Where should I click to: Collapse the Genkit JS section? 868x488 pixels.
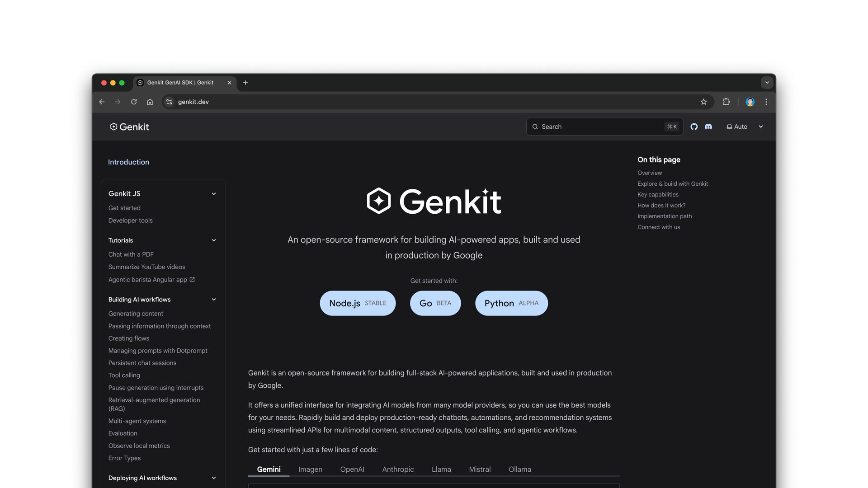(x=214, y=194)
